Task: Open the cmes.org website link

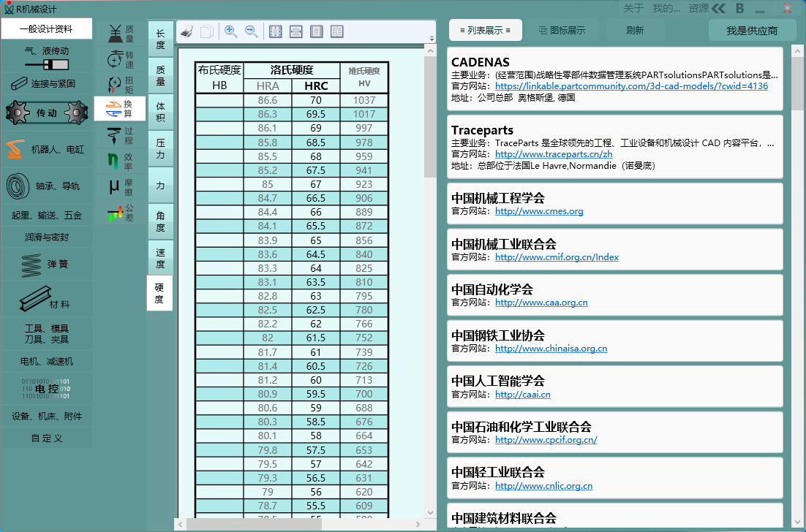Action: [x=539, y=211]
